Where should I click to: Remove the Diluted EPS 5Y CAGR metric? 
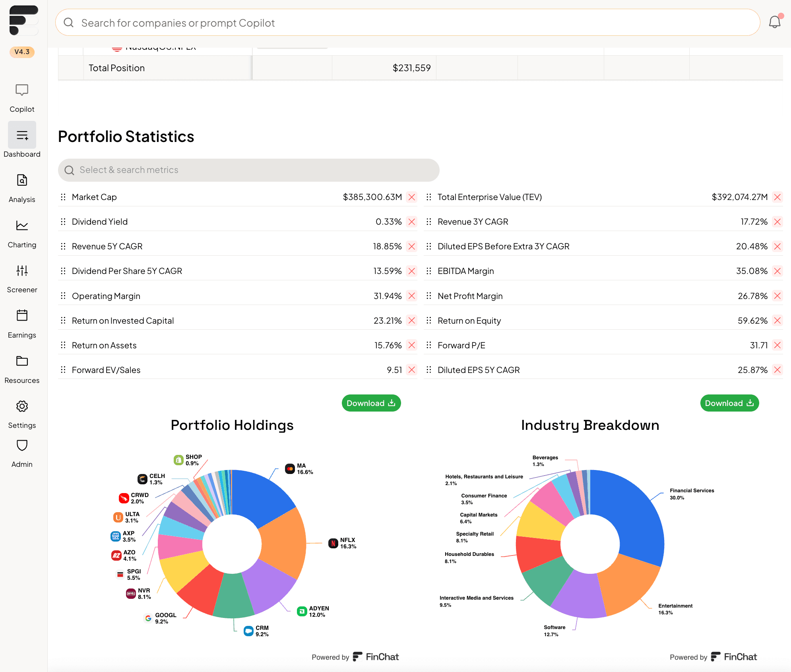tap(777, 370)
